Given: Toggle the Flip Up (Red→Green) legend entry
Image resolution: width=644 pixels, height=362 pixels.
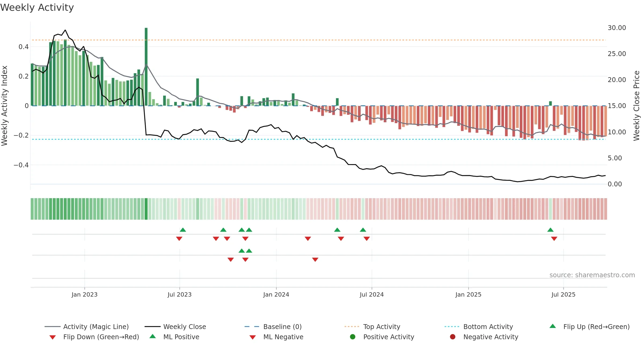Looking at the screenshot, I should 589,327.
